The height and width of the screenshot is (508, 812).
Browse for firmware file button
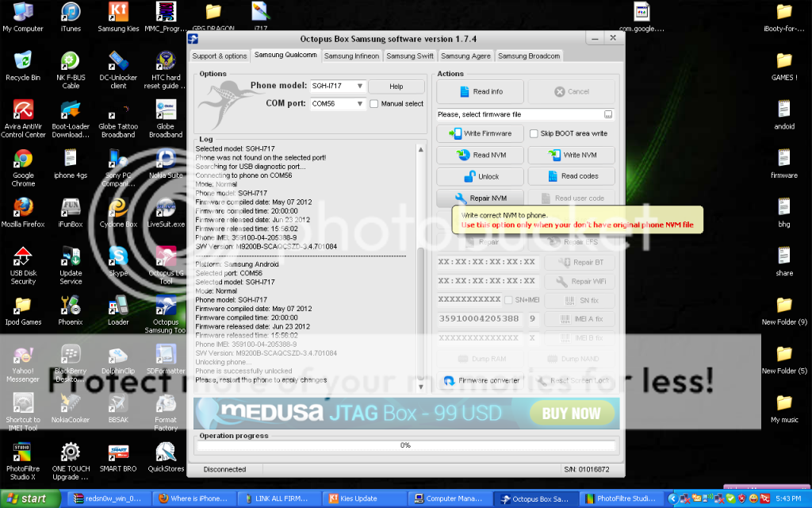coord(608,114)
